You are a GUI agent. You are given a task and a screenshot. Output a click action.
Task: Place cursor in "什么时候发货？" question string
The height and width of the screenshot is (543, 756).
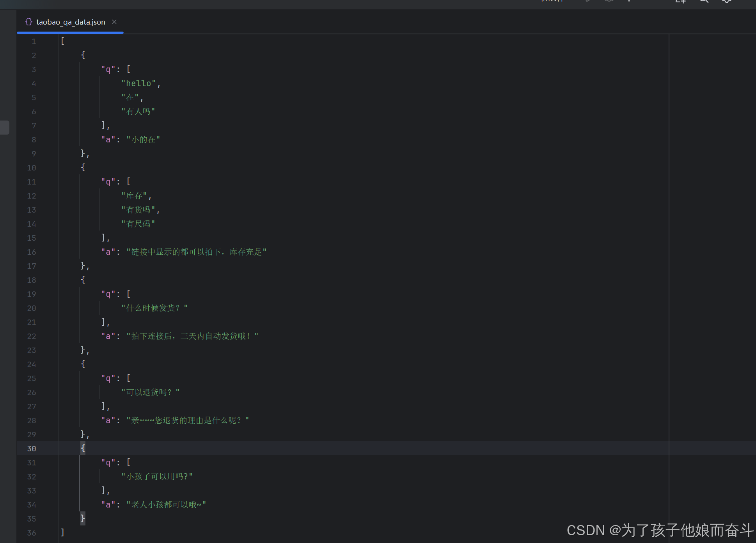(x=154, y=308)
